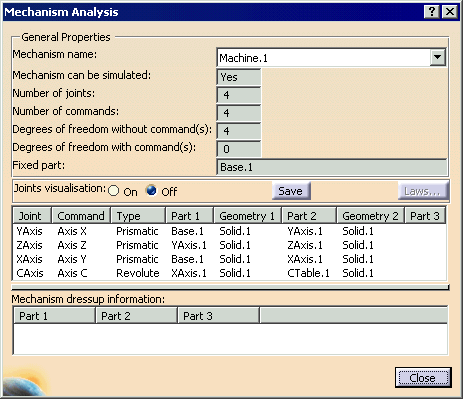This screenshot has width=463, height=399.
Task: Click the joints table horizontal scrollbar
Action: (230, 287)
